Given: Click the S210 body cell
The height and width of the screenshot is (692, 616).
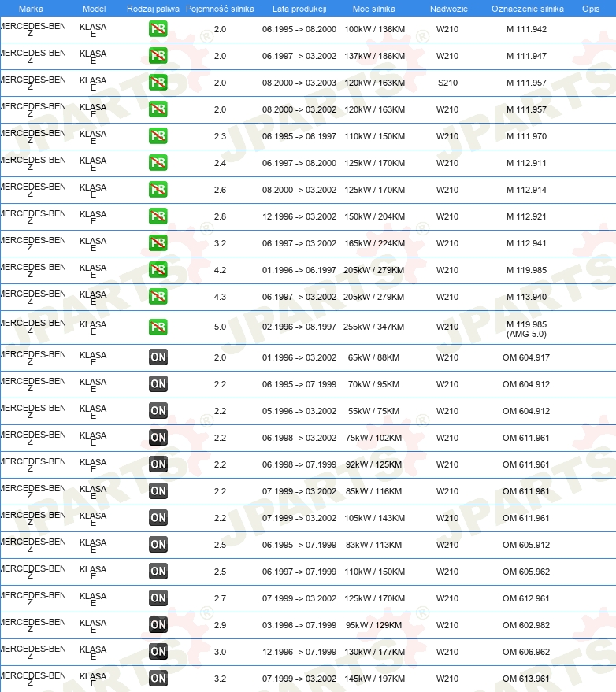Looking at the screenshot, I should 447,83.
